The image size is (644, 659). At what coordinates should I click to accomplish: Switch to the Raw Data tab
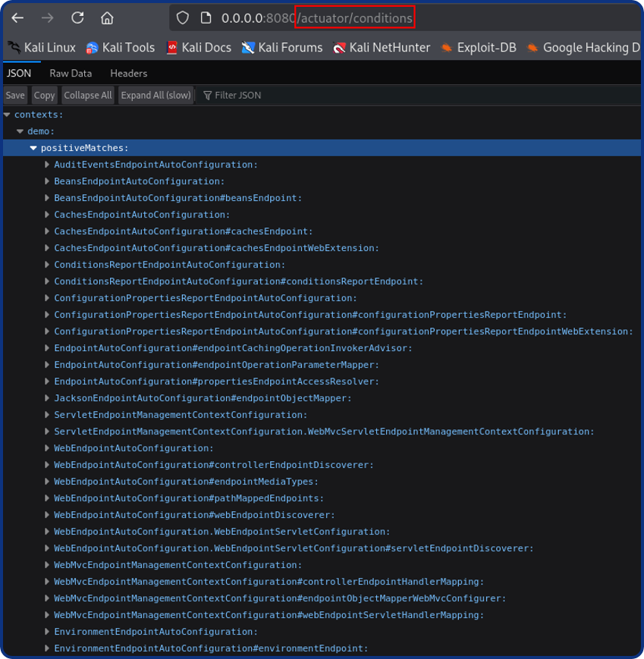pos(71,73)
